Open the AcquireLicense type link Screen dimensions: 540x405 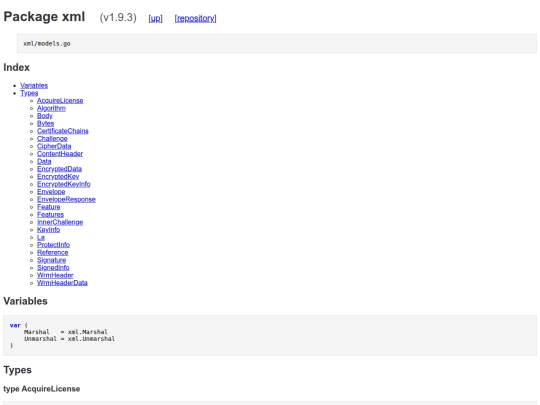click(x=60, y=101)
